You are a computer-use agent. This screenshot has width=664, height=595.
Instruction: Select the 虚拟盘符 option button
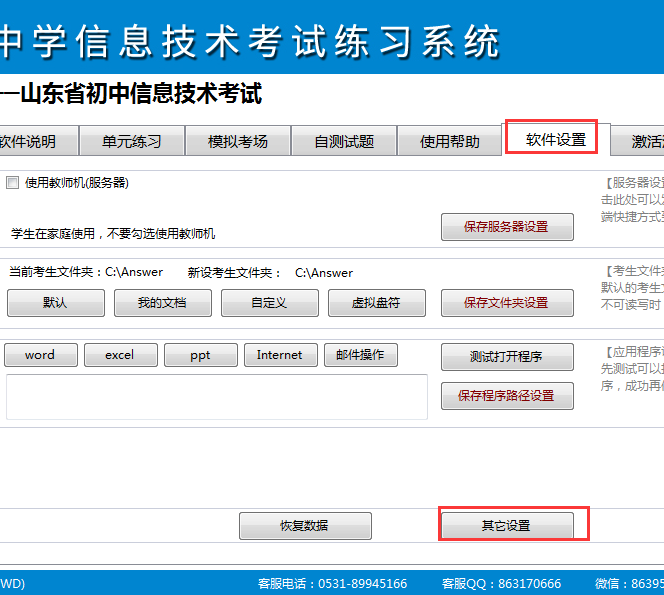coord(375,303)
